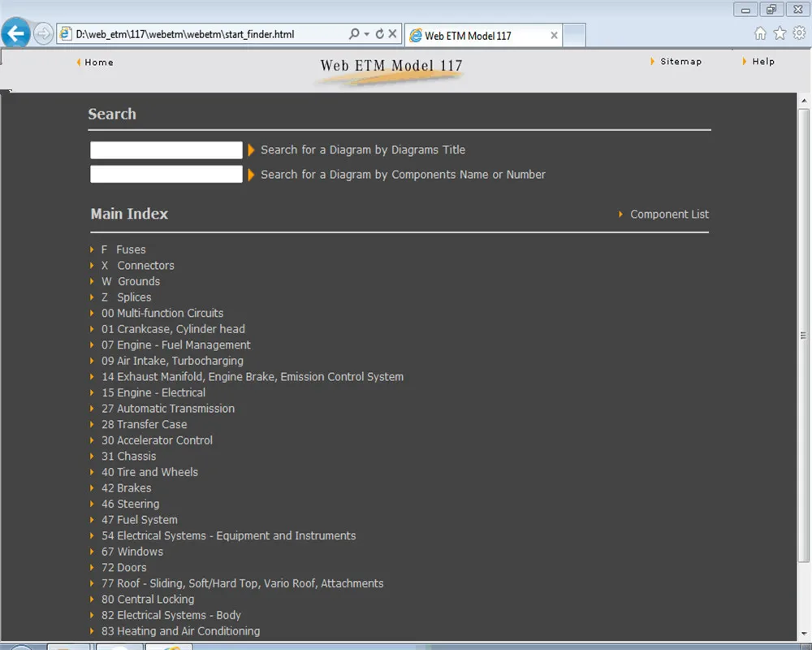This screenshot has width=812, height=650.
Task: Open the Tools gear icon
Action: tap(799, 33)
